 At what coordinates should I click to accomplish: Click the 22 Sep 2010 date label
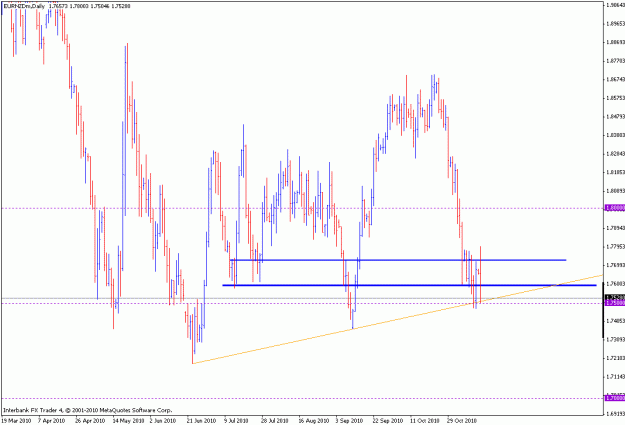(x=388, y=421)
